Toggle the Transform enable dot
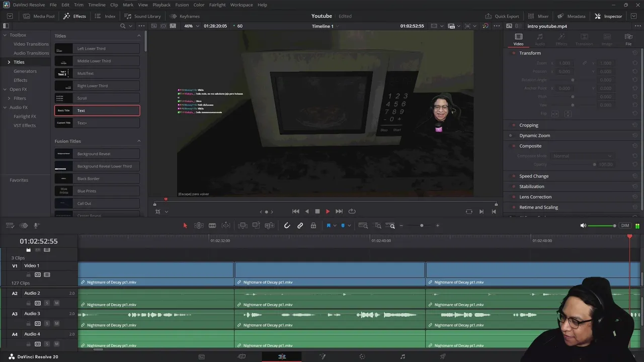The height and width of the screenshot is (362, 644). pos(514,53)
